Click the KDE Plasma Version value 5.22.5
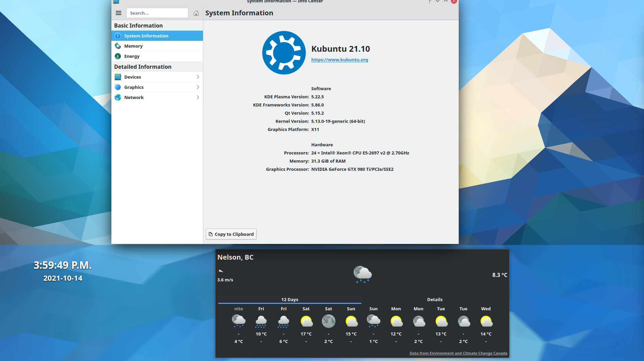The height and width of the screenshot is (361, 644). 317,97
